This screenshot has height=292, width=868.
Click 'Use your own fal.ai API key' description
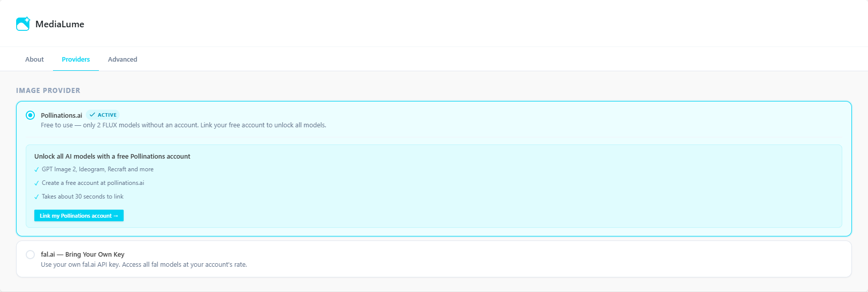[x=144, y=265]
